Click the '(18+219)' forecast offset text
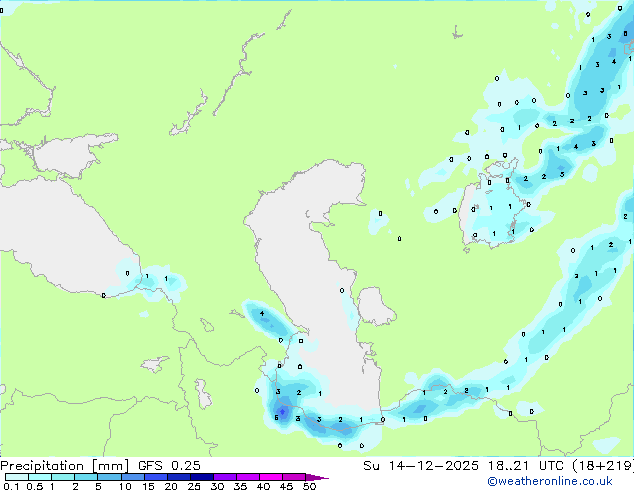634x490 pixels. pos(603,466)
